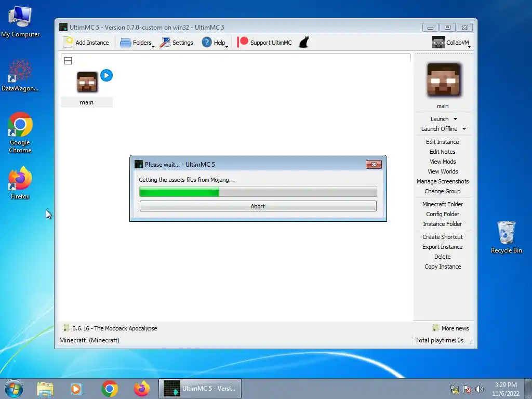Launch Firefox from the taskbar
The image size is (532, 399).
click(141, 389)
